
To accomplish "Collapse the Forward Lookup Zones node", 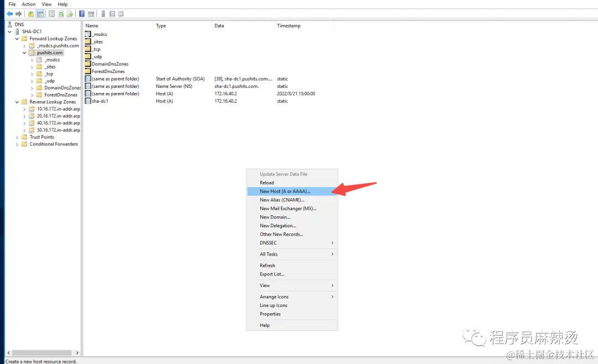I will 17,39.
